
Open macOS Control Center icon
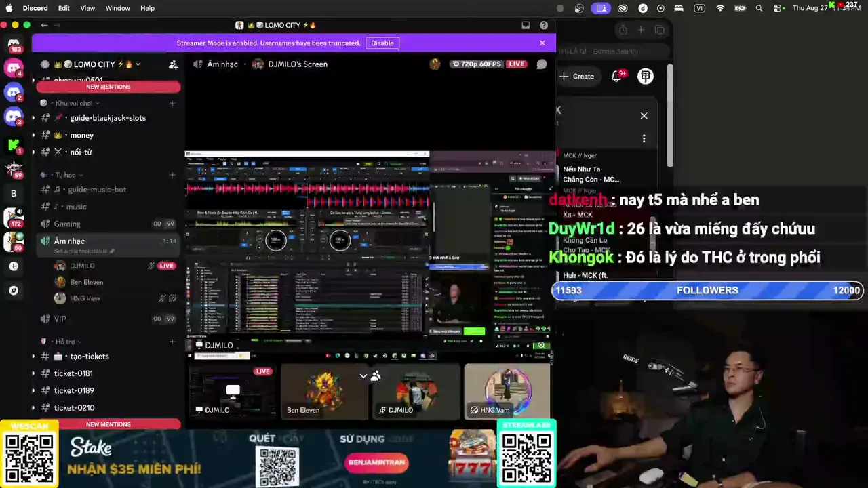tap(778, 8)
